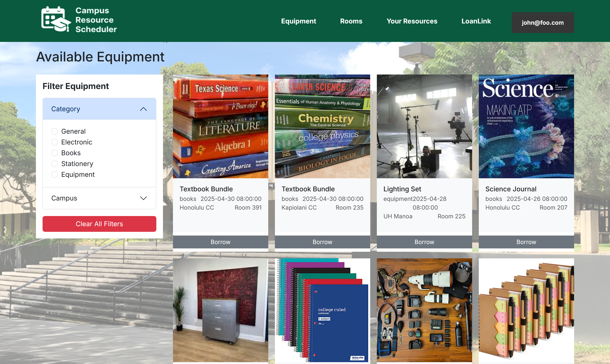Borrow the Honolulu CC Textbook Bundle
The width and height of the screenshot is (610, 364).
tap(220, 242)
